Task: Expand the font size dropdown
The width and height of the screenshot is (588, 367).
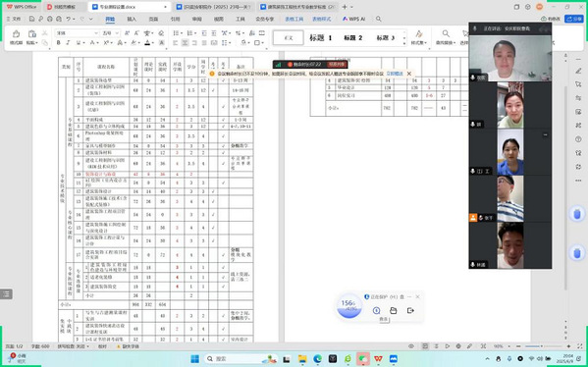Action: (117, 33)
